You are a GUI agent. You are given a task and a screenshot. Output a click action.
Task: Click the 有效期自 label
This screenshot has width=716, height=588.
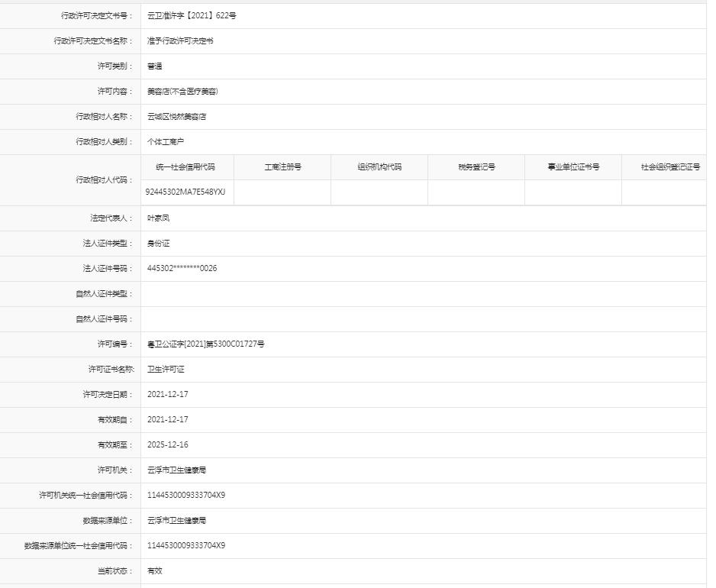click(x=115, y=419)
